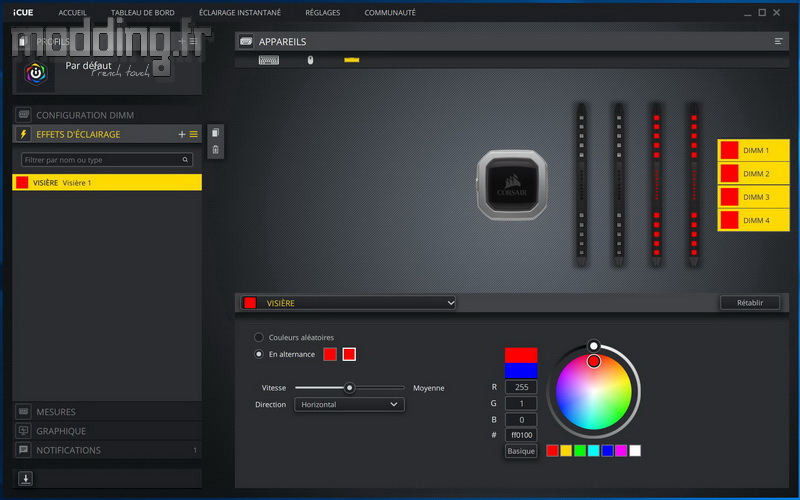Select the mouse device icon
Image resolution: width=800 pixels, height=500 pixels.
point(310,60)
